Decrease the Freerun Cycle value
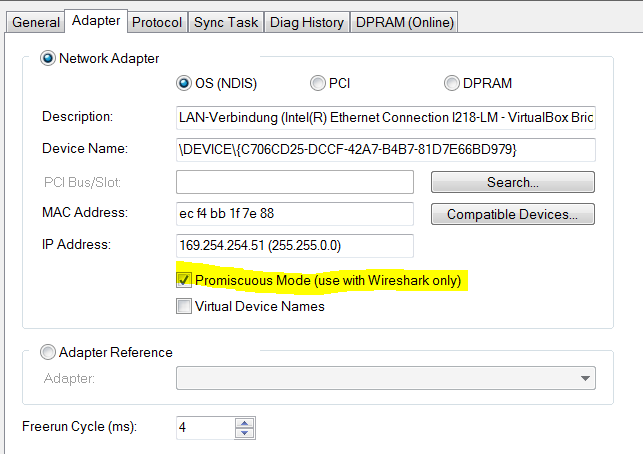 pyautogui.click(x=245, y=433)
